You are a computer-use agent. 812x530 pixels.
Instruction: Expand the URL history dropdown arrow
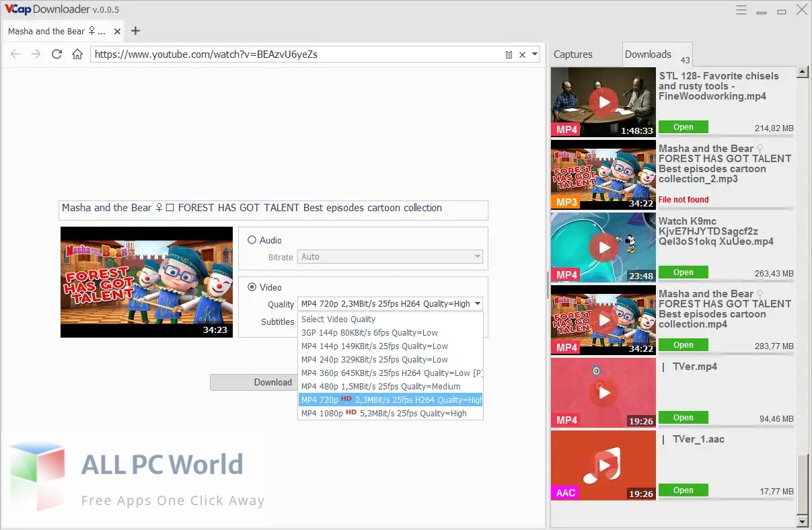pos(535,54)
